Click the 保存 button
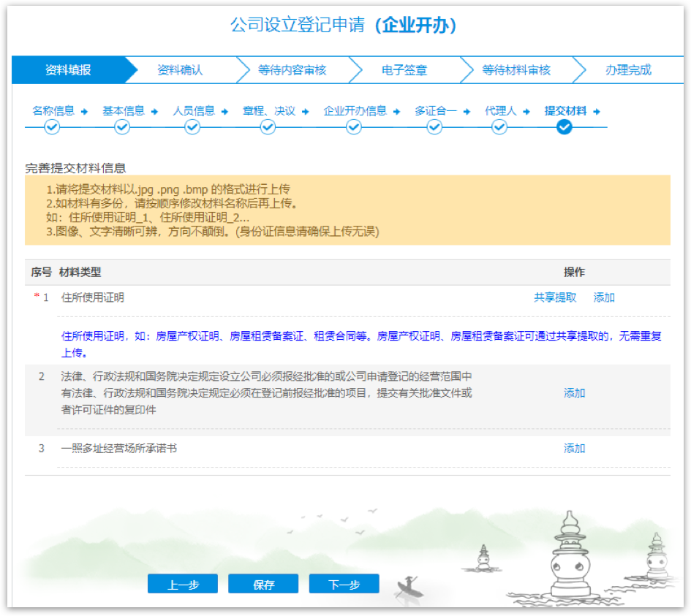Viewport: 691px width, 616px height. click(x=263, y=584)
